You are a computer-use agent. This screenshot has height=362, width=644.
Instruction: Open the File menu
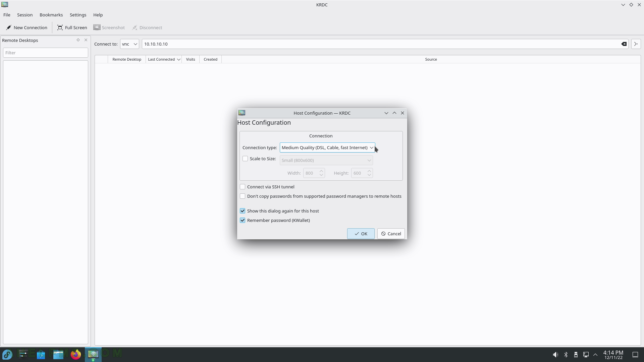(7, 15)
